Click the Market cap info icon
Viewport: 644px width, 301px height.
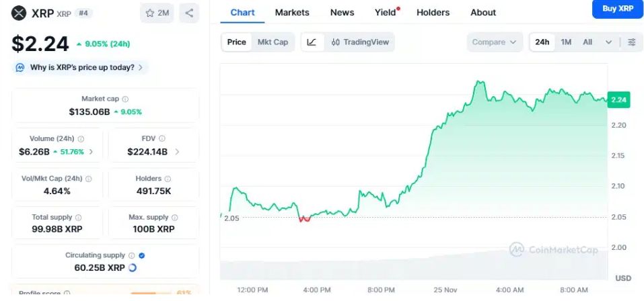pos(125,99)
